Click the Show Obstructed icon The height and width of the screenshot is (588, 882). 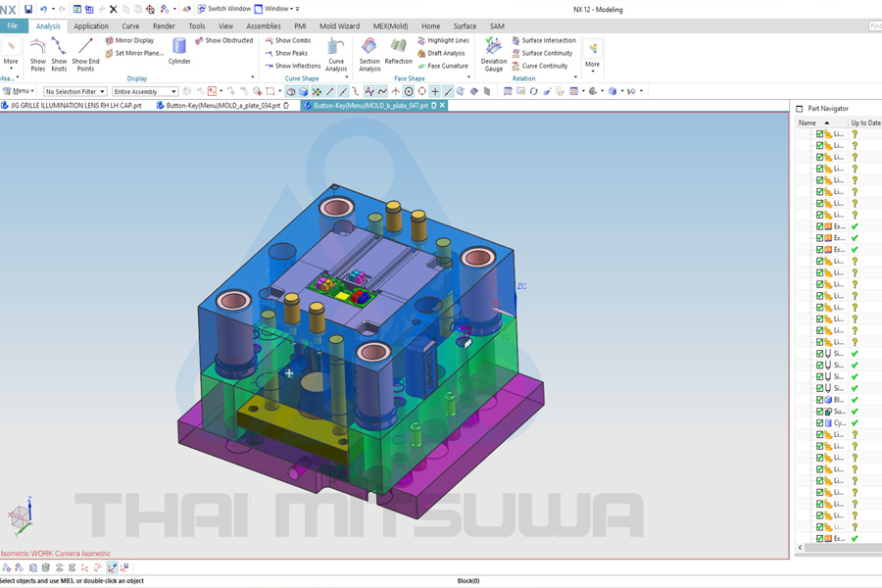[199, 40]
